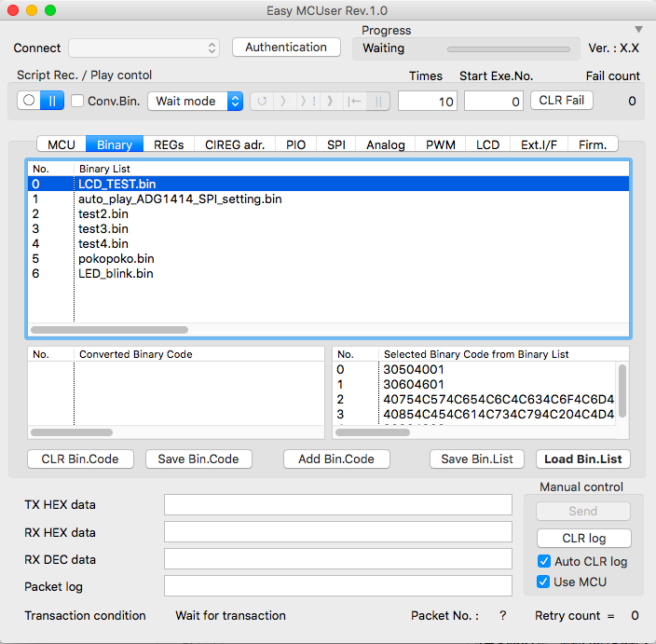
Task: Click the TX HEX data field
Action: point(338,504)
